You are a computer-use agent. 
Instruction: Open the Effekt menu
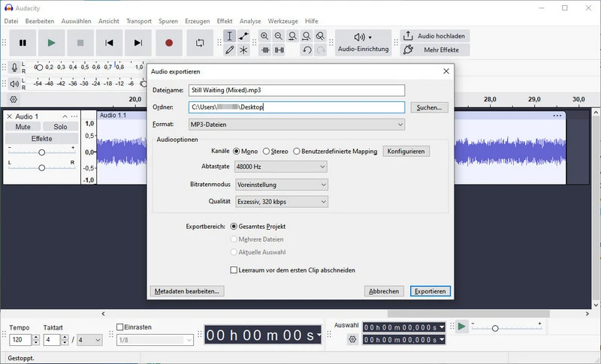[x=225, y=21]
